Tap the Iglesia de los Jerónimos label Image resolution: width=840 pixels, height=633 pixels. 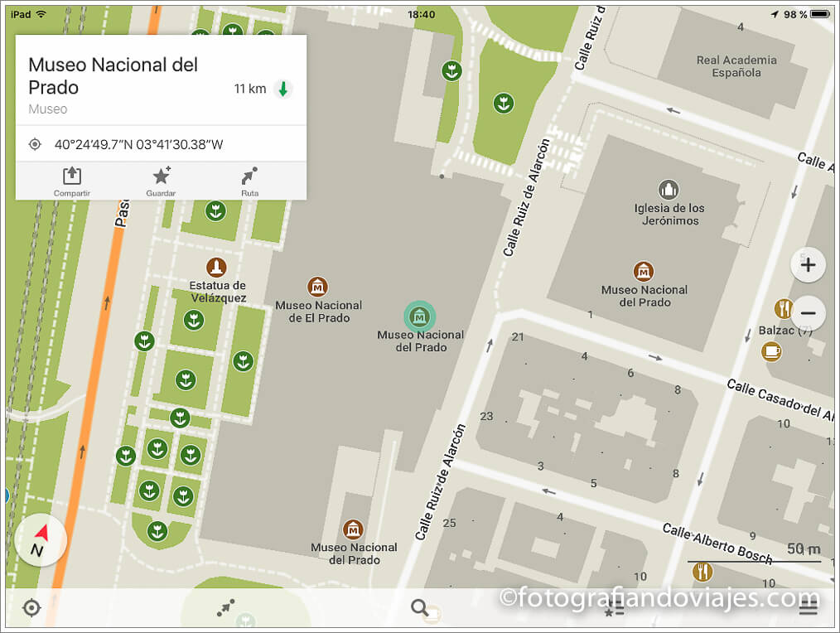pos(669,215)
